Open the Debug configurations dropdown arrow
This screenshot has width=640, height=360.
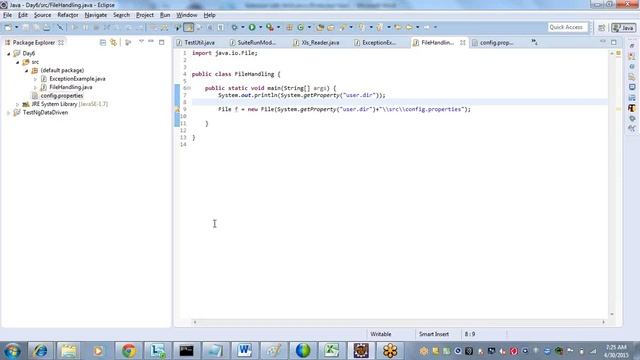[x=242, y=27]
